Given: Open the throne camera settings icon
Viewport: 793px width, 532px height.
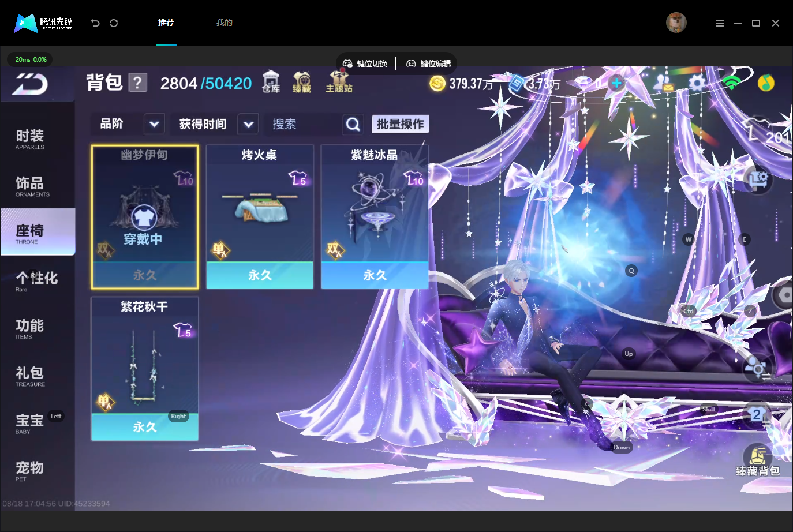Looking at the screenshot, I should coord(758,179).
